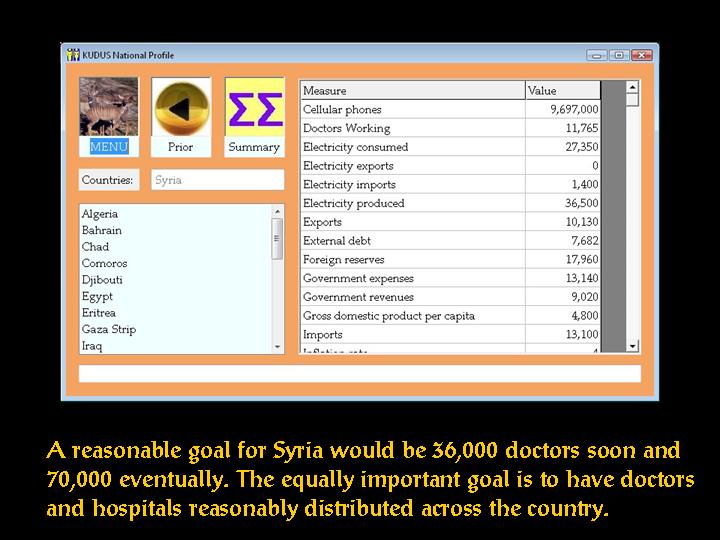Click the empty status text field at bottom

(360, 373)
